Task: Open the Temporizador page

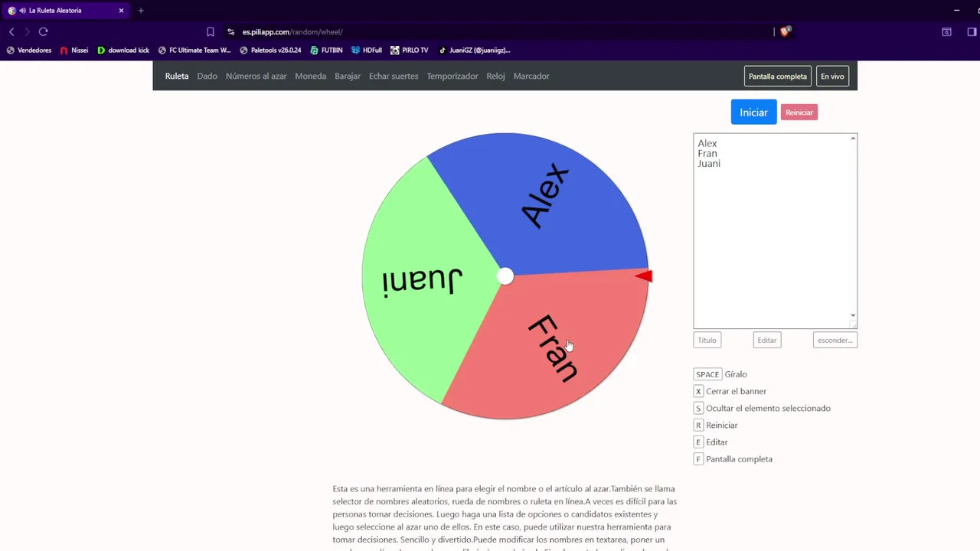Action: coord(452,77)
